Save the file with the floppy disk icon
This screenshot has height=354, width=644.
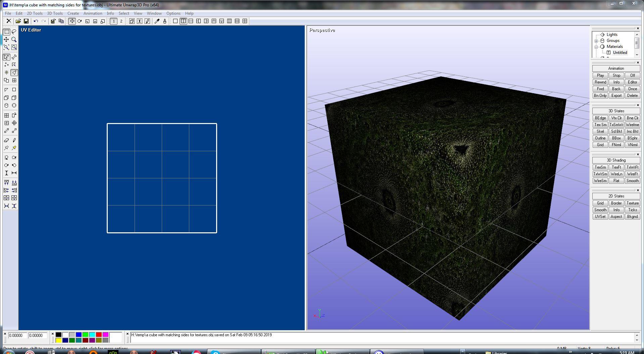coord(26,21)
